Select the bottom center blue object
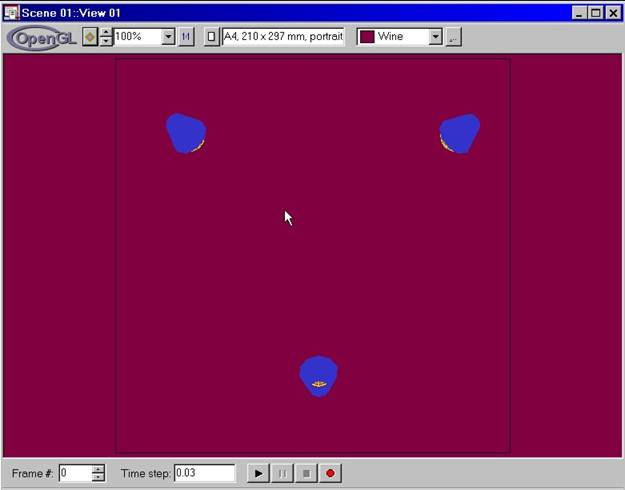 [318, 375]
